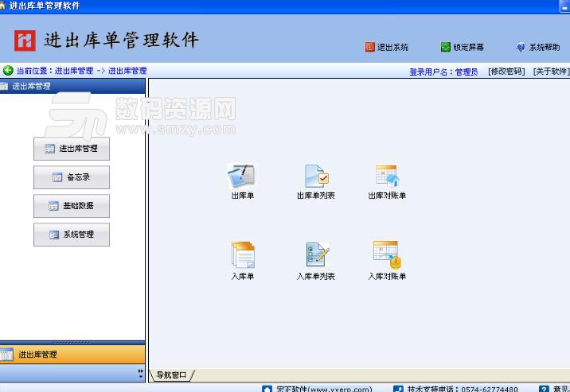Open the 系统管理 sidebar button
The width and height of the screenshot is (570, 392).
72,235
